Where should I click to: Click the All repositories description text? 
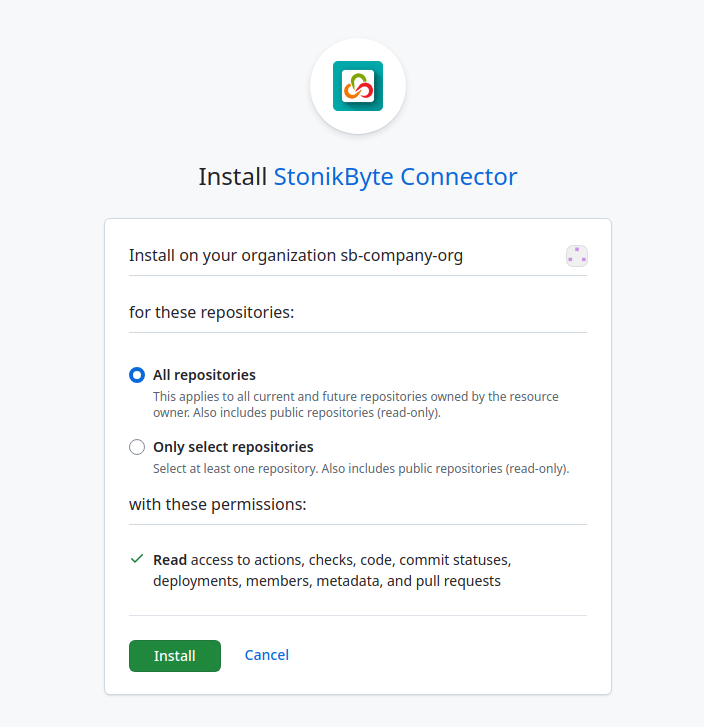coord(355,404)
